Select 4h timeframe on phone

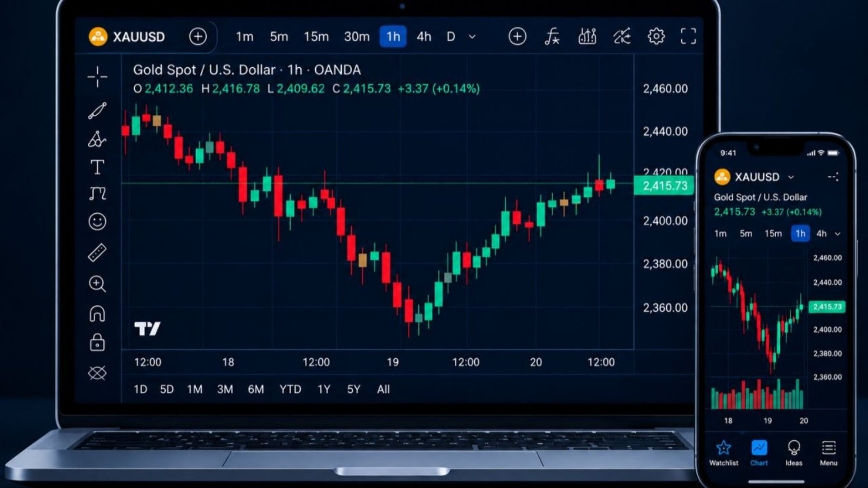click(x=821, y=234)
